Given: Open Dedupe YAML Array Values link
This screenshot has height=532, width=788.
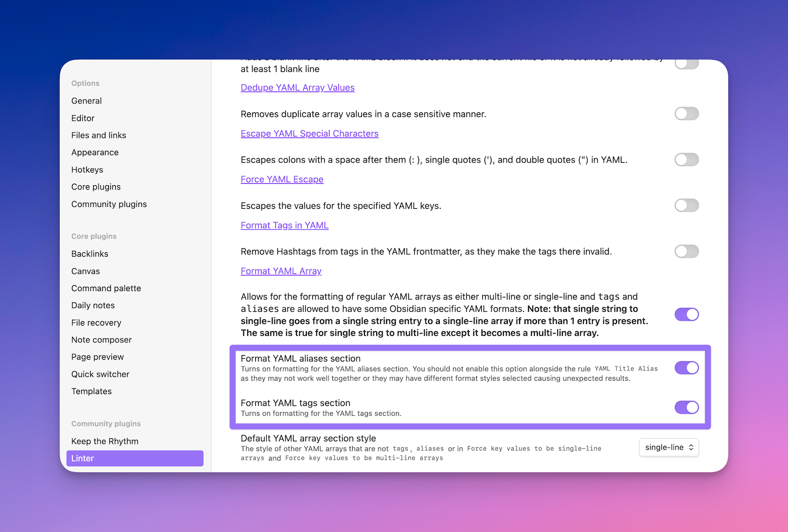Looking at the screenshot, I should click(297, 88).
